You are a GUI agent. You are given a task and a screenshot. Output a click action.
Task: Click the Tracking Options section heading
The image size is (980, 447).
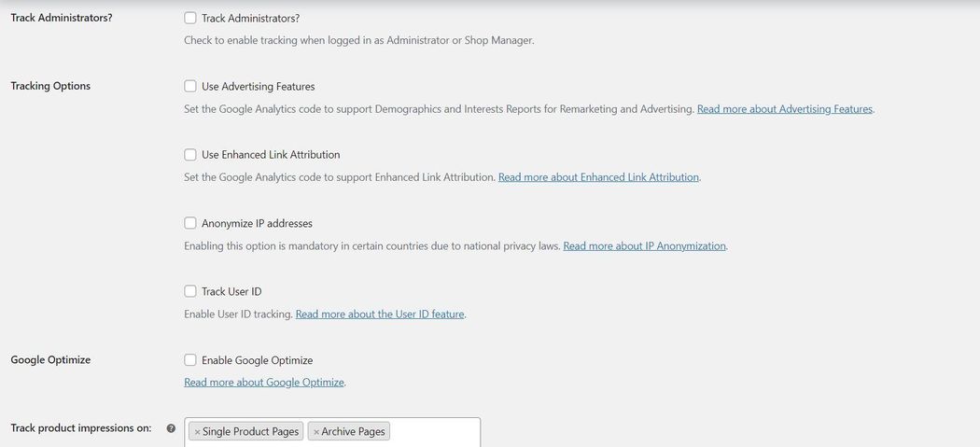point(50,86)
